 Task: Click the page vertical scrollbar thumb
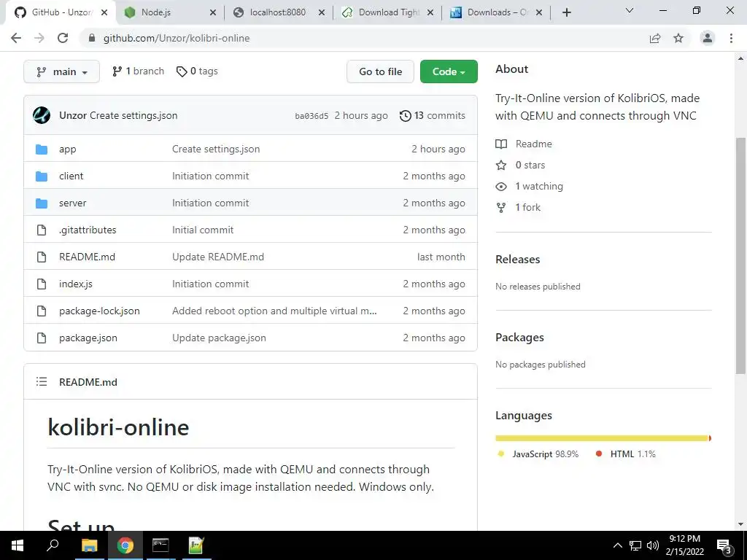(740, 256)
